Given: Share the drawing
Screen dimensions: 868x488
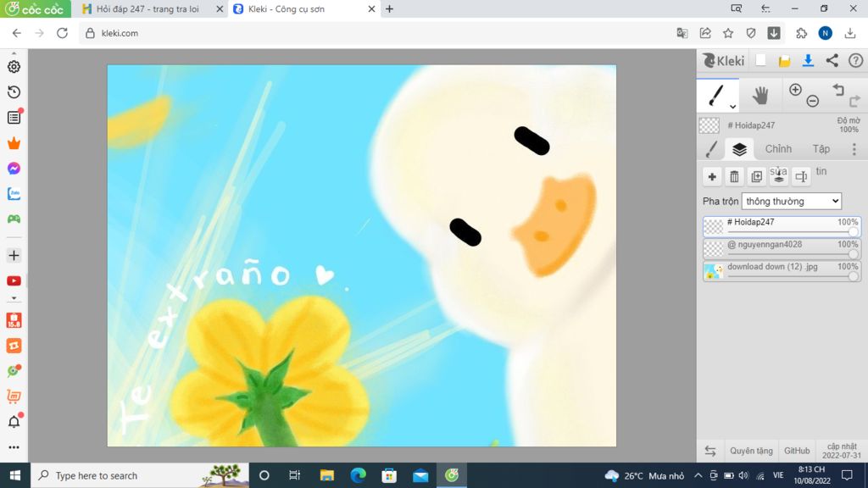Looking at the screenshot, I should coord(832,60).
